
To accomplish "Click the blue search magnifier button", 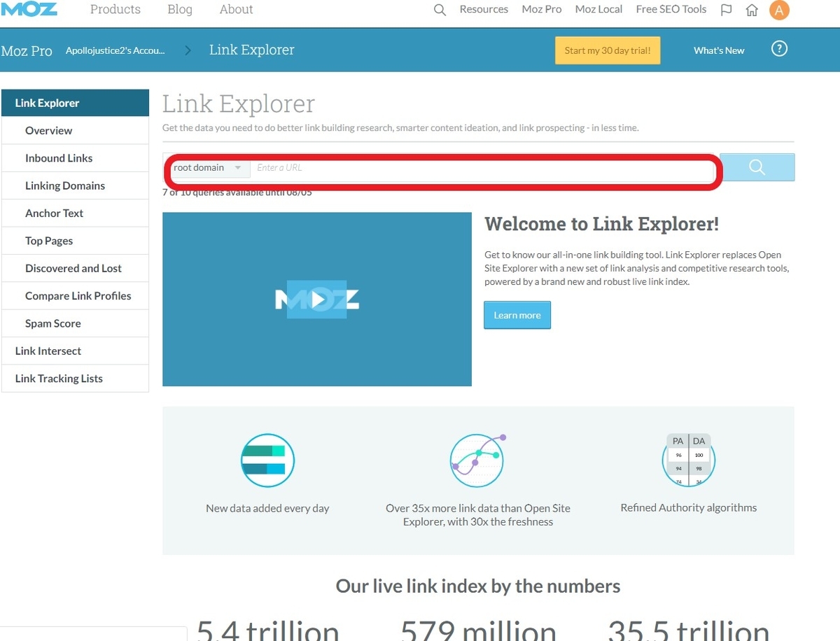I will point(757,167).
